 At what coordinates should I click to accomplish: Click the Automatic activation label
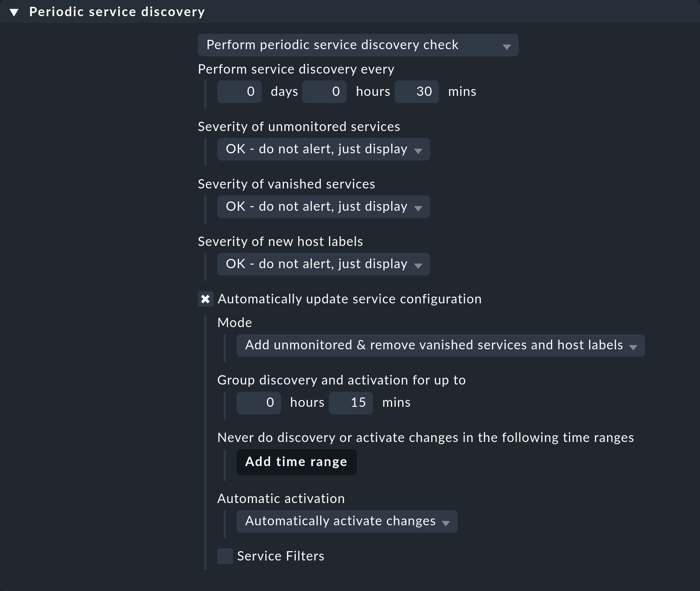pyautogui.click(x=281, y=499)
